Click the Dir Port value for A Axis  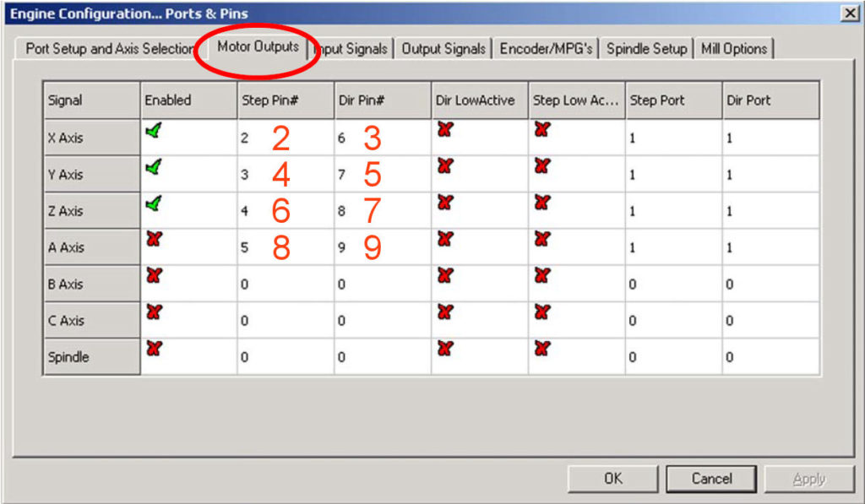tap(752, 247)
